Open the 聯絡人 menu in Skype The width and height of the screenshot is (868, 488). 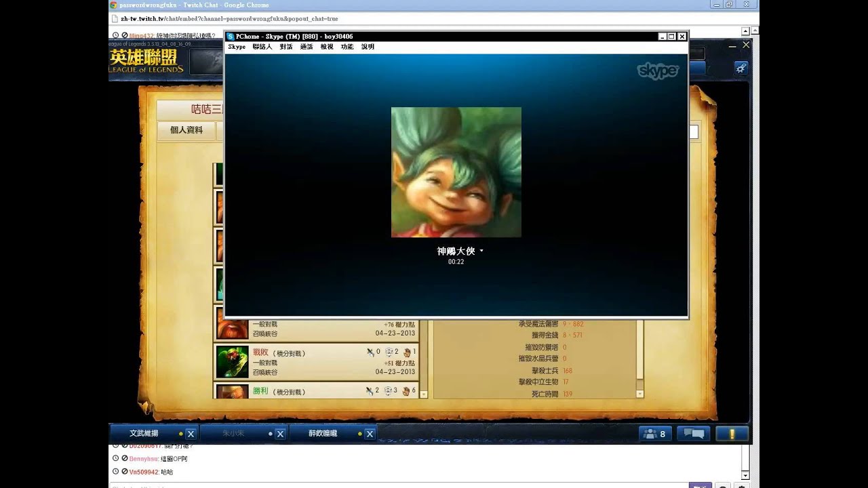click(x=262, y=47)
